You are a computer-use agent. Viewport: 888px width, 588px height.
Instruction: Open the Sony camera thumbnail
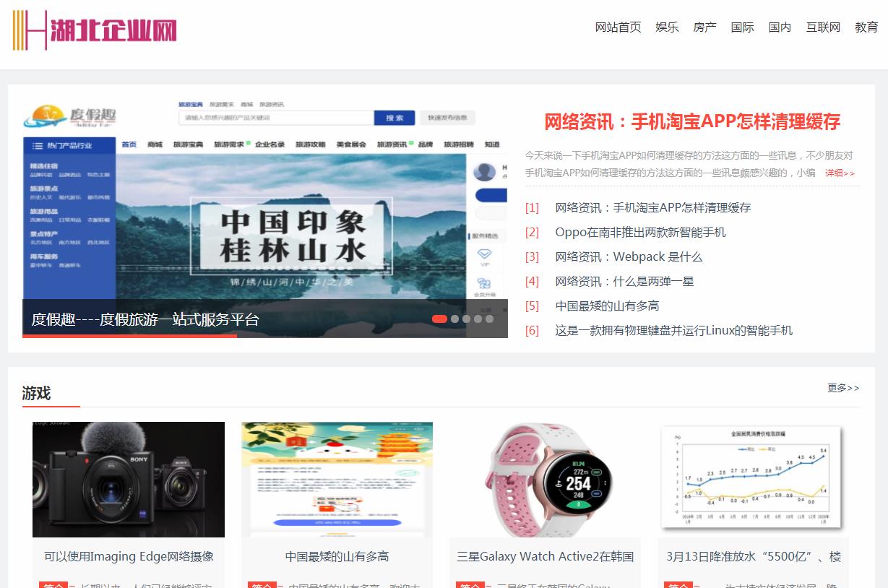click(129, 480)
